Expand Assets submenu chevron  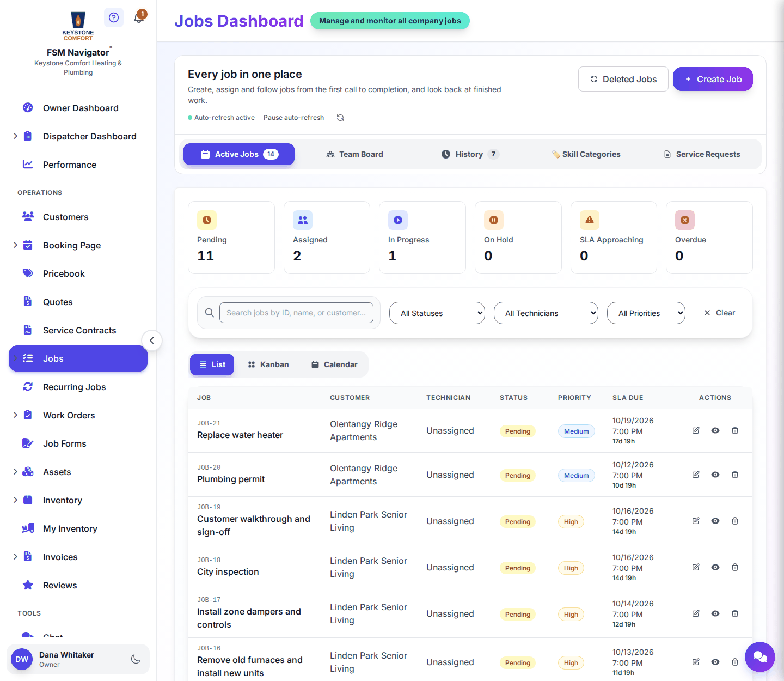[x=15, y=472]
